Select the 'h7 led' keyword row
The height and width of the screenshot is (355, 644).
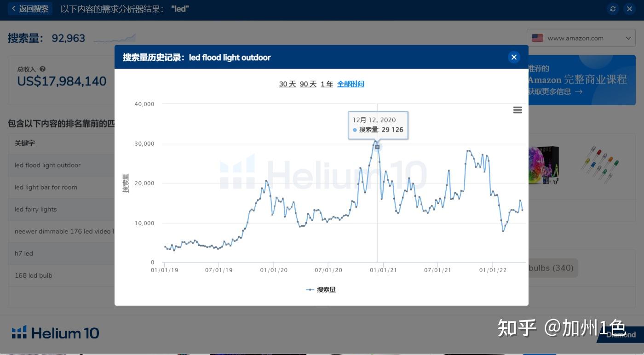(x=24, y=253)
